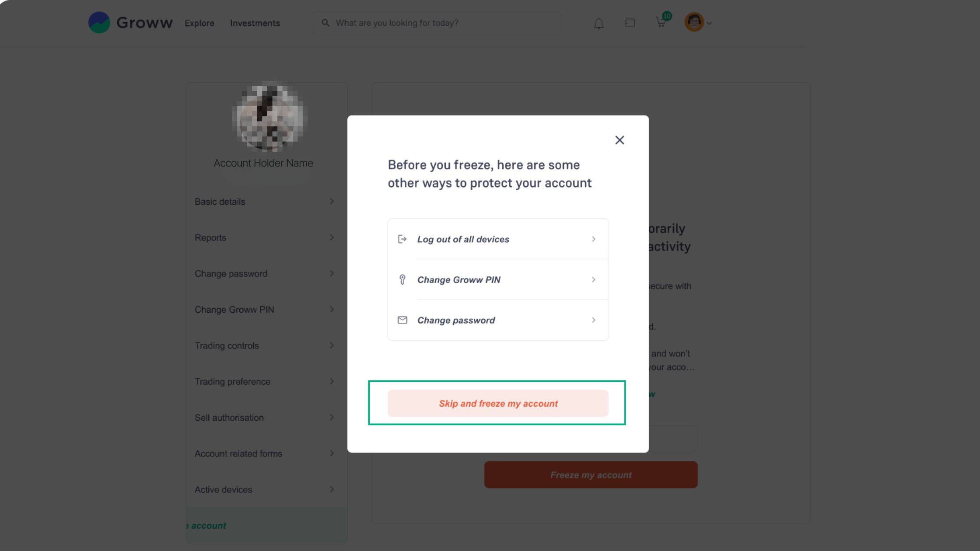Expand the Change Groww PIN chevron in dialog
This screenshot has width=980, height=551.
[594, 279]
